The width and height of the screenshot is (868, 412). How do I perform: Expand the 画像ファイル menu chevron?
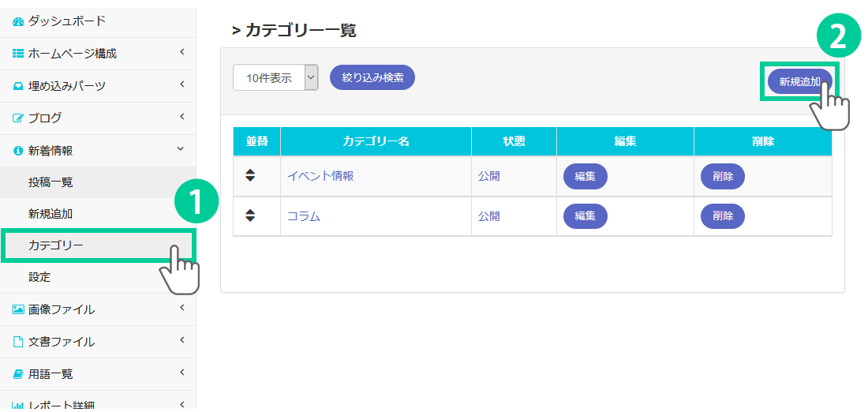tap(181, 308)
